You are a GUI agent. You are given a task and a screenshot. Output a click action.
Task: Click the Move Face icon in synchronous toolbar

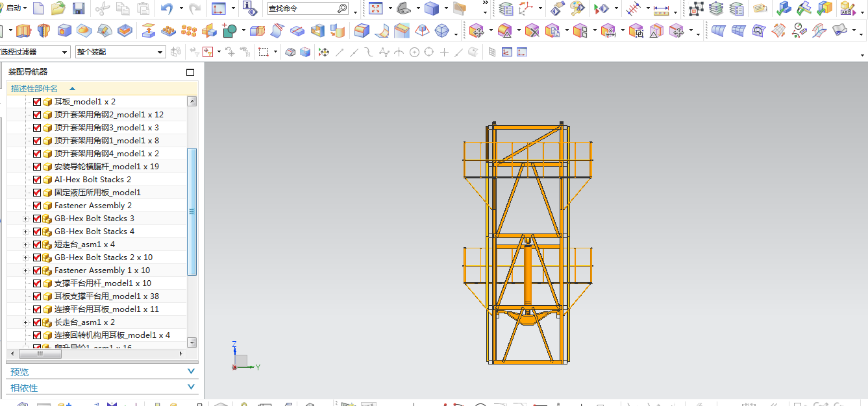point(477,30)
